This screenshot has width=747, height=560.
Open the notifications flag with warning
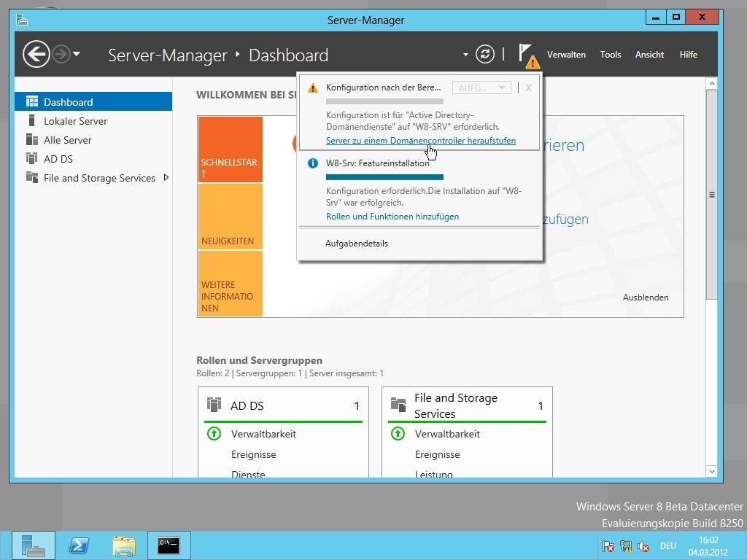click(528, 56)
